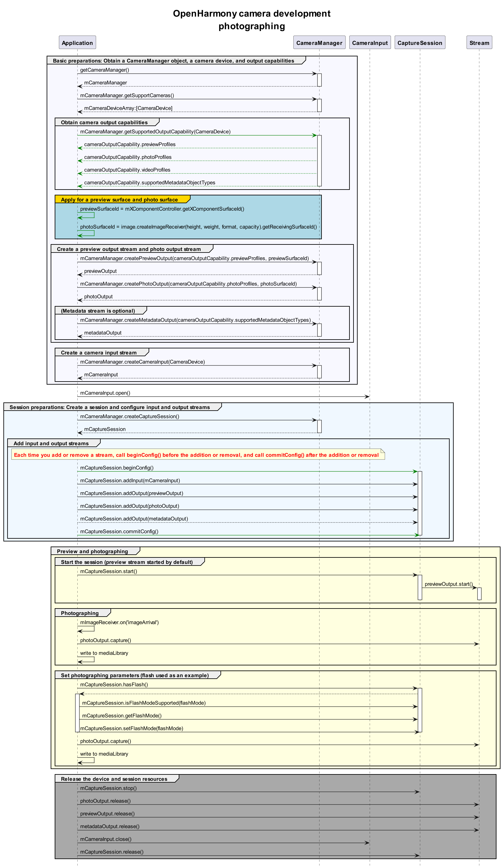Click the 'photoOutput' return label

[x=98, y=296]
